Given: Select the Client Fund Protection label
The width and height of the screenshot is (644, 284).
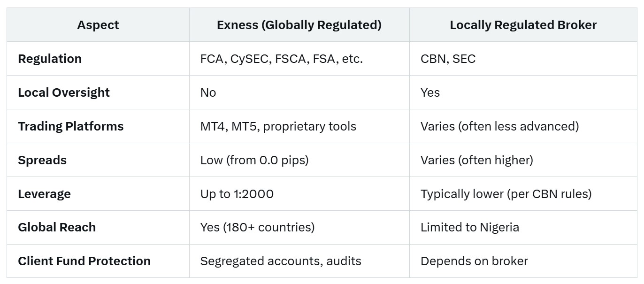Looking at the screenshot, I should pyautogui.click(x=84, y=261).
